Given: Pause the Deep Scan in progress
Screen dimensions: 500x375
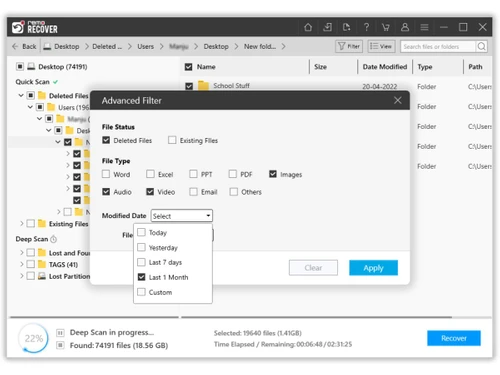Looking at the screenshot, I should click(x=60, y=333).
